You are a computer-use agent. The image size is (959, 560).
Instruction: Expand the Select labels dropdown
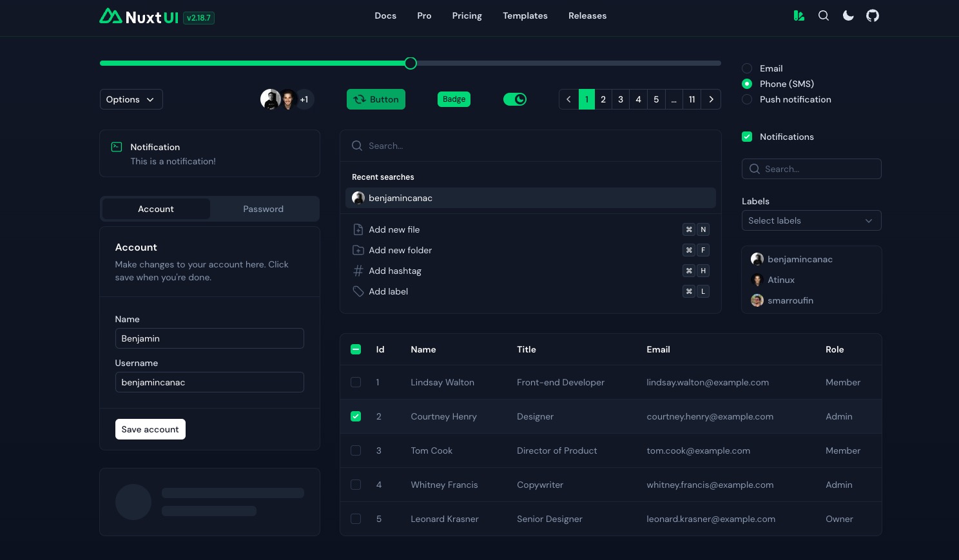[811, 220]
